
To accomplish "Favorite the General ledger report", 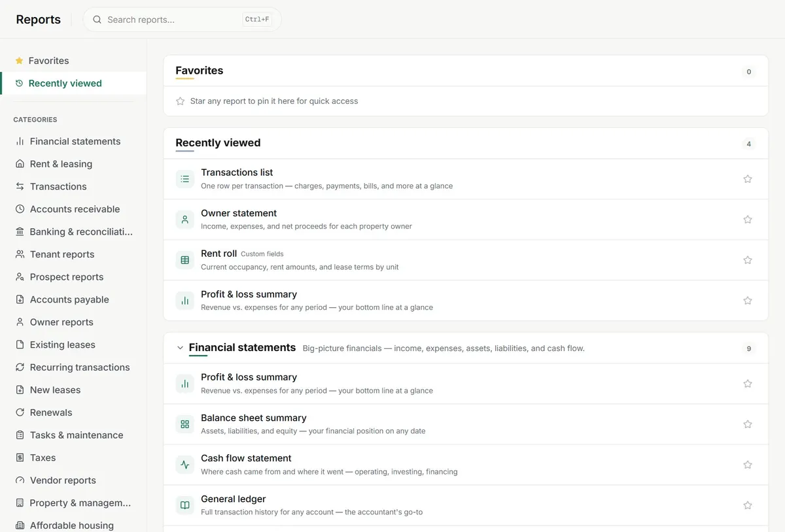I will (x=748, y=505).
